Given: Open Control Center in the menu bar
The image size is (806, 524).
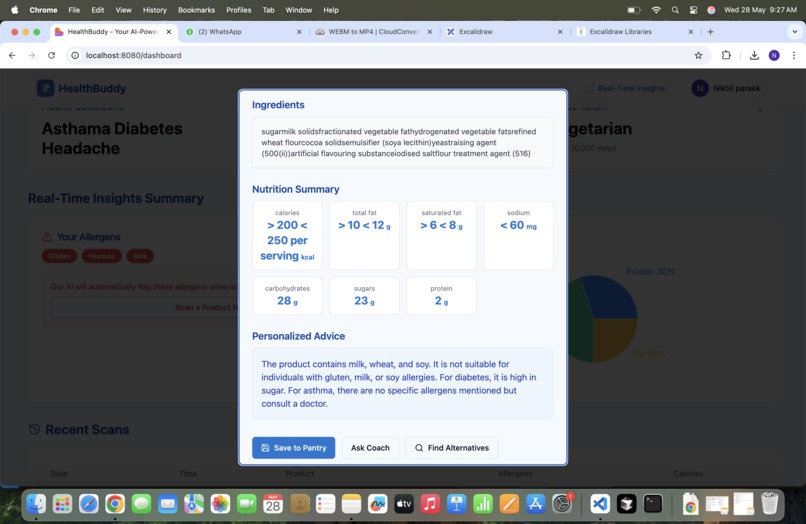Looking at the screenshot, I should (693, 10).
